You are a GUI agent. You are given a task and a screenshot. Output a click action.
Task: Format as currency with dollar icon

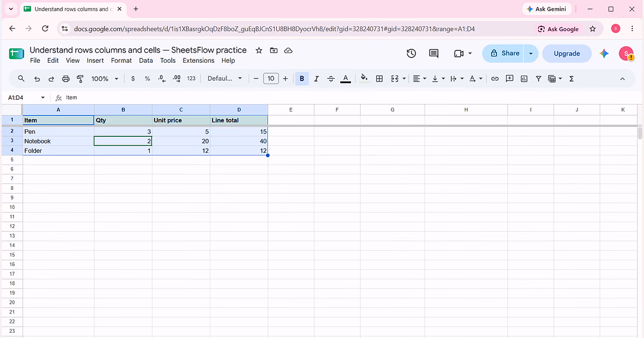tap(133, 78)
